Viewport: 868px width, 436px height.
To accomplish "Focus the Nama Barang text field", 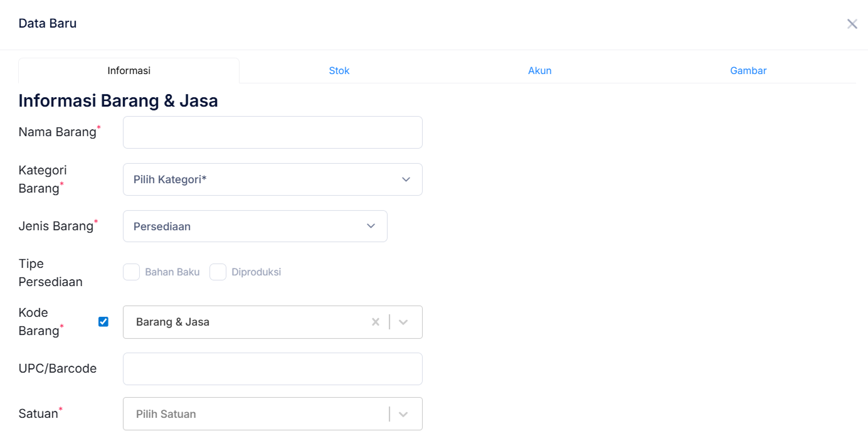I will point(272,132).
